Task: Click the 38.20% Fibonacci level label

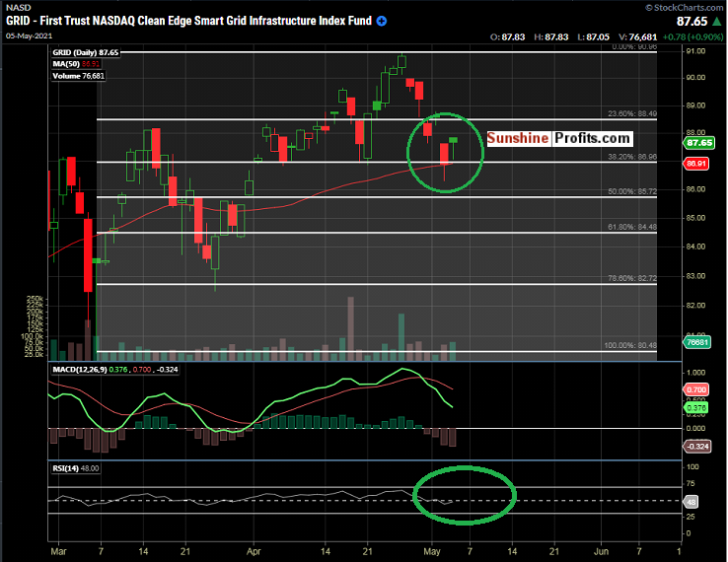Action: [x=632, y=157]
